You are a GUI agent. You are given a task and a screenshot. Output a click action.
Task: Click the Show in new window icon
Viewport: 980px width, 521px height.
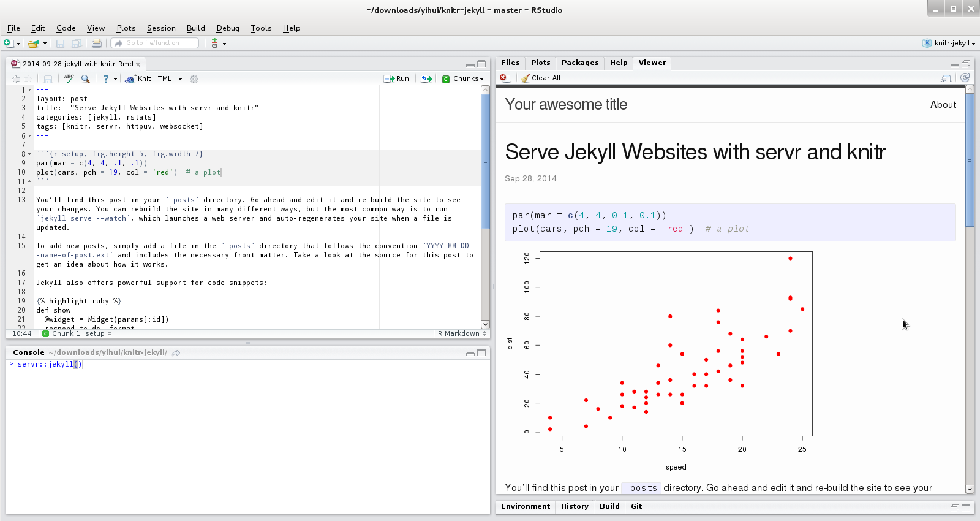coord(946,78)
